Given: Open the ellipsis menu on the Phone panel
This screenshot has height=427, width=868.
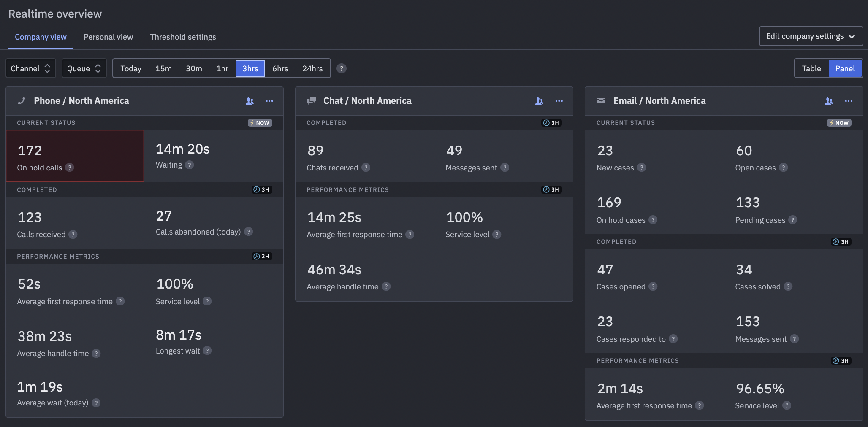Looking at the screenshot, I should click(270, 101).
